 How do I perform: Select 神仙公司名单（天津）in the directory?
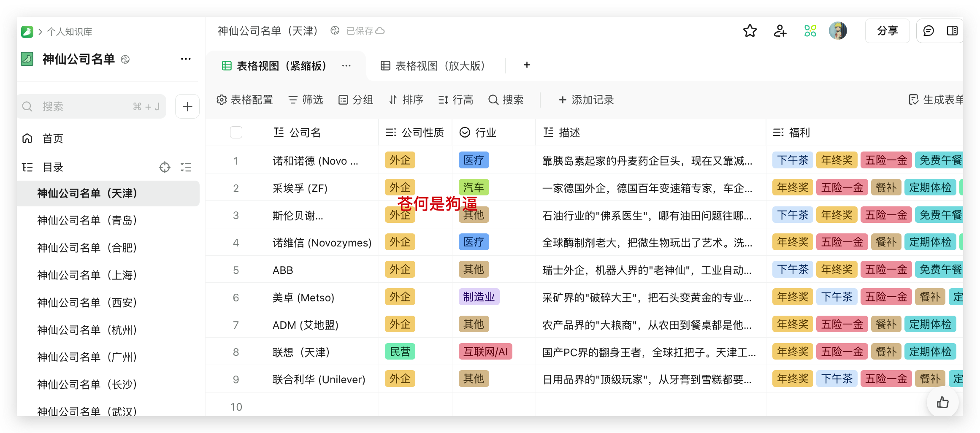coord(108,193)
